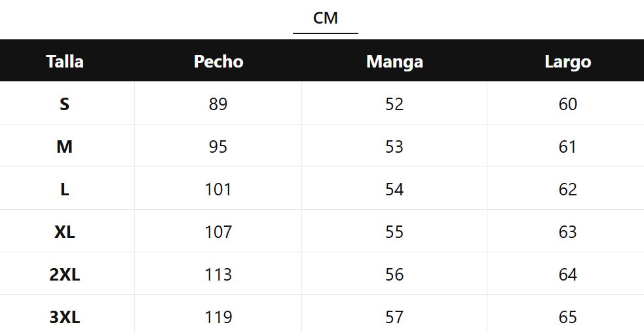Click the length measurement 62 cell
The height and width of the screenshot is (333, 644).
[x=567, y=189]
